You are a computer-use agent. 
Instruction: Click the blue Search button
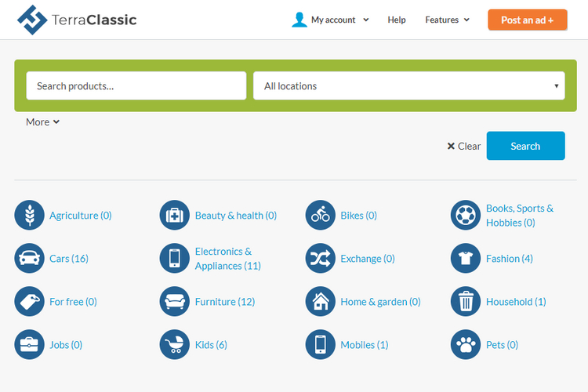[525, 146]
